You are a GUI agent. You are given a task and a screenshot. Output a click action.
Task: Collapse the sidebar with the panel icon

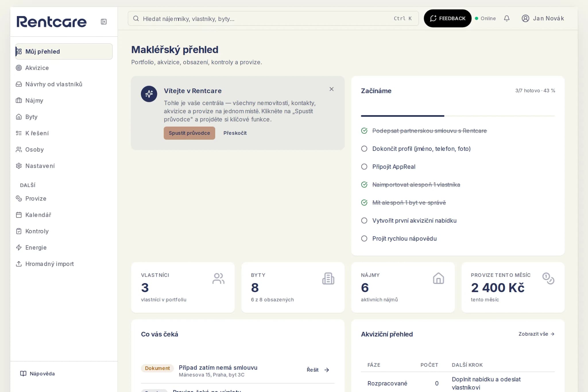(104, 22)
